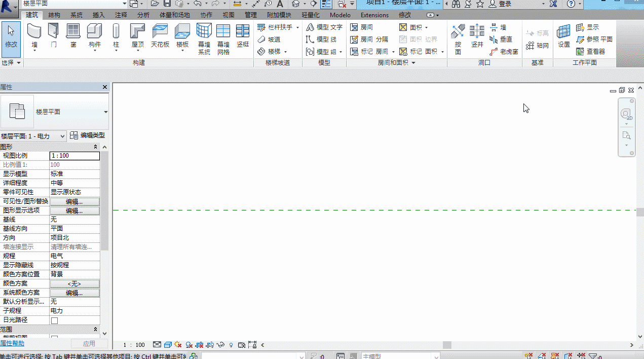Switch to the 结构 ribbon tab
This screenshot has height=359, width=644.
[x=54, y=15]
